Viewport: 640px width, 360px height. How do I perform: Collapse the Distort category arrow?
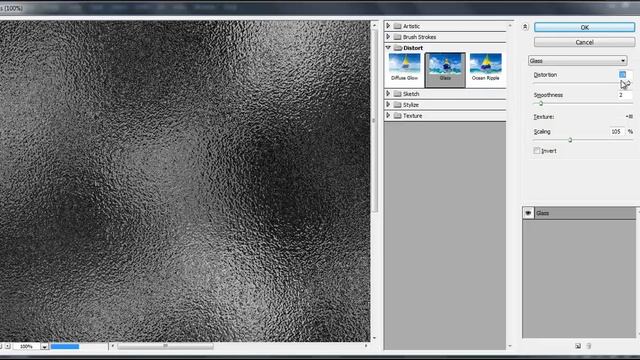(x=388, y=48)
